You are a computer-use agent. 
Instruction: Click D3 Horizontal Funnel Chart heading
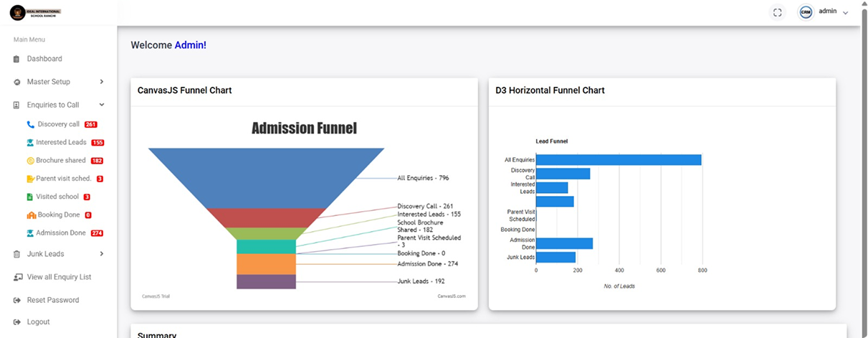[550, 90]
